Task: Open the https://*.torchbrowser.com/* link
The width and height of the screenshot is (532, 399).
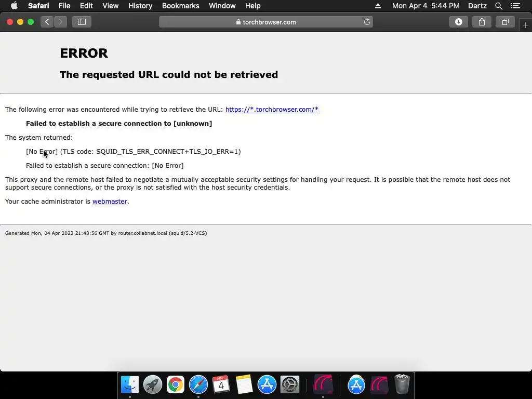Action: click(x=272, y=109)
